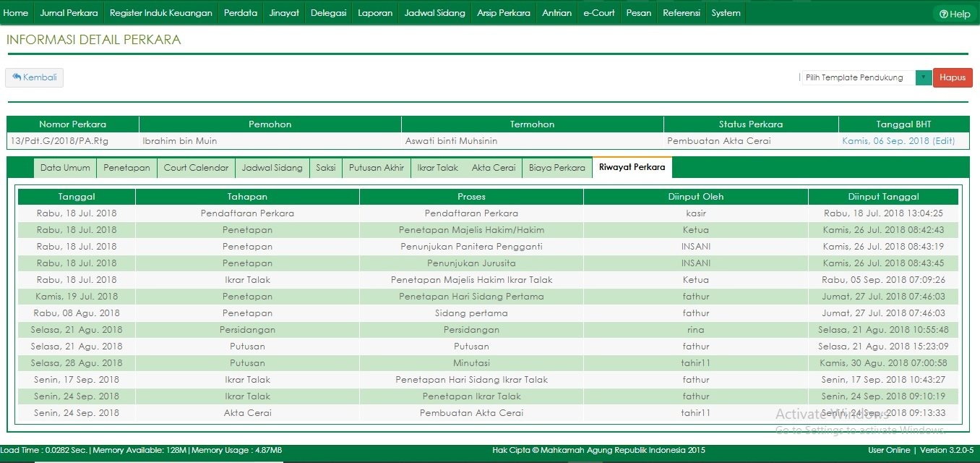
Task: Open the e-Court menu
Action: [x=598, y=13]
